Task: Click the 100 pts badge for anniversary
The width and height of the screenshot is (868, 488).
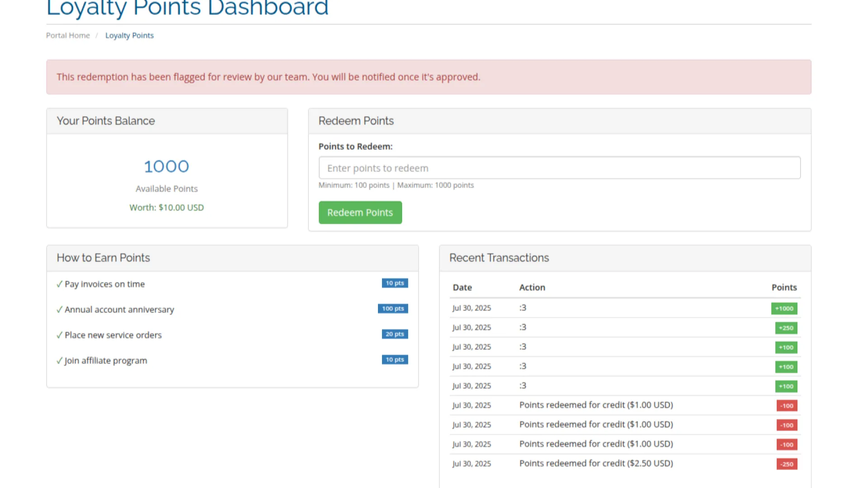Action: 392,309
